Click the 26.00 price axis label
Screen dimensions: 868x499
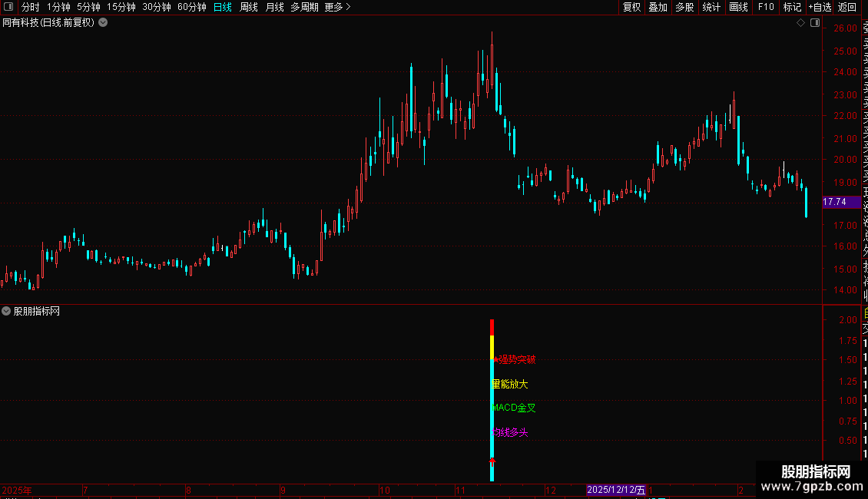click(845, 28)
